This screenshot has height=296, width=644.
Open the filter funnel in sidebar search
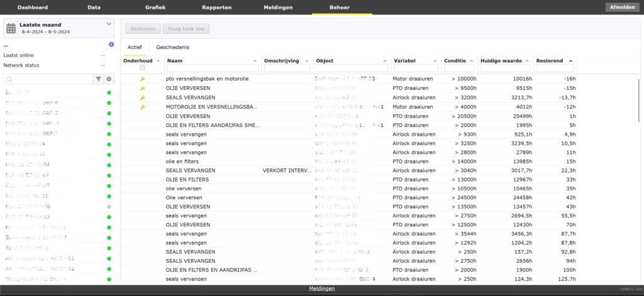point(99,79)
